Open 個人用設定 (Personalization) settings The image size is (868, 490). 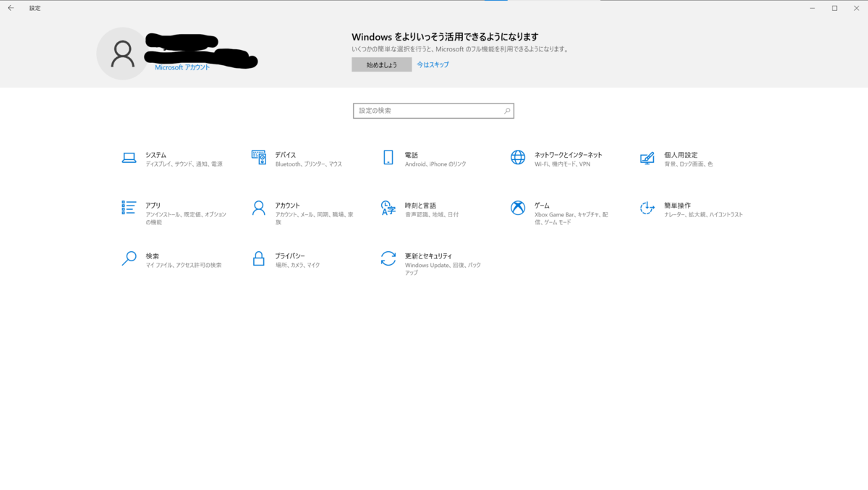tap(684, 159)
